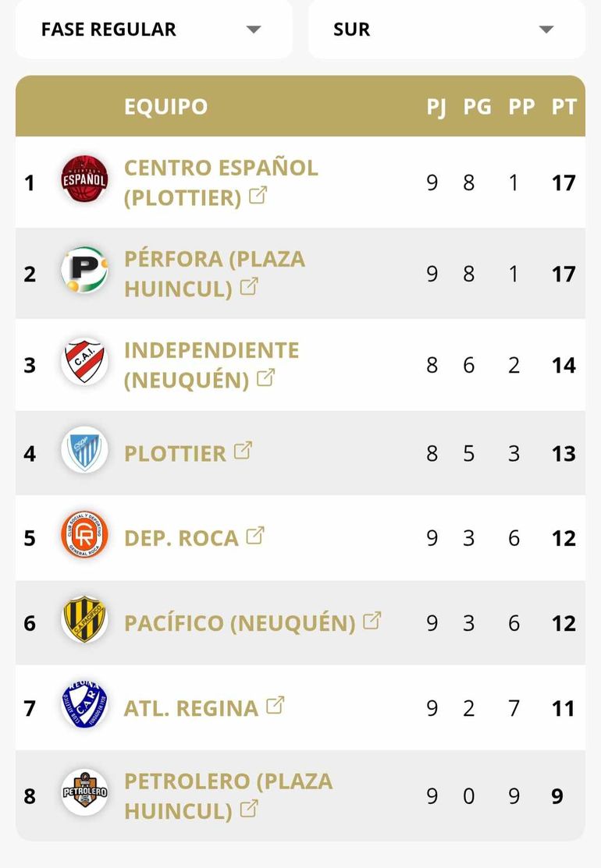Click the Petrolero team logo

pyautogui.click(x=84, y=794)
